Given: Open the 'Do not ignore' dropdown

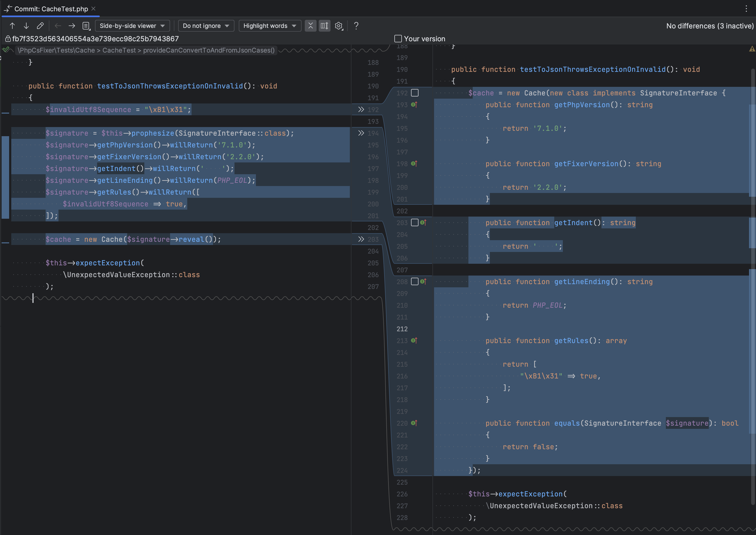Looking at the screenshot, I should click(206, 26).
